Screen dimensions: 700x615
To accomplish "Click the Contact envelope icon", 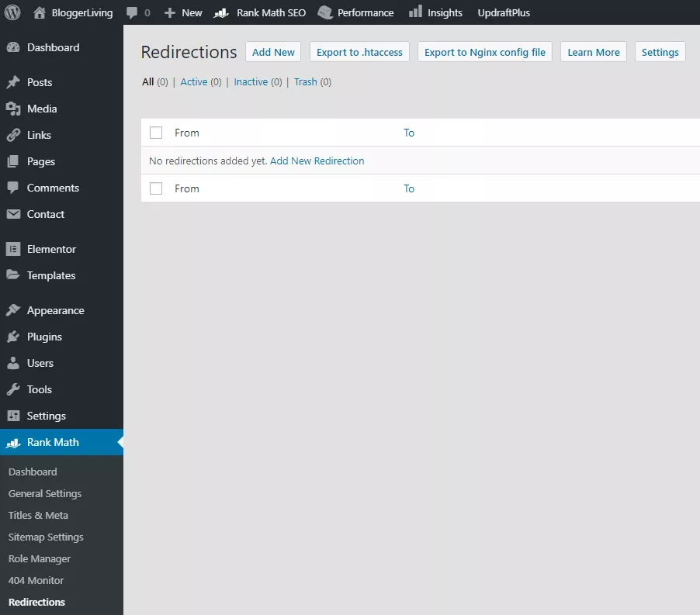I will (x=13, y=214).
